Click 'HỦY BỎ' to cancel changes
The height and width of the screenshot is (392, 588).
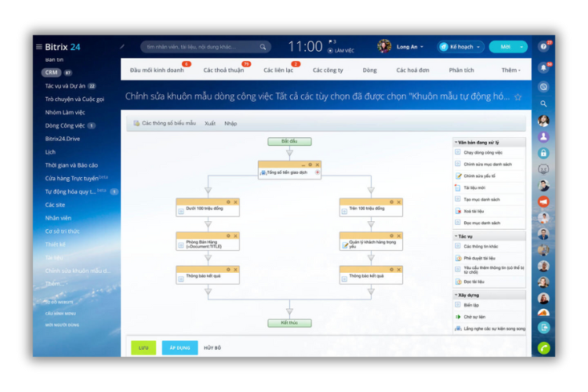click(x=212, y=347)
